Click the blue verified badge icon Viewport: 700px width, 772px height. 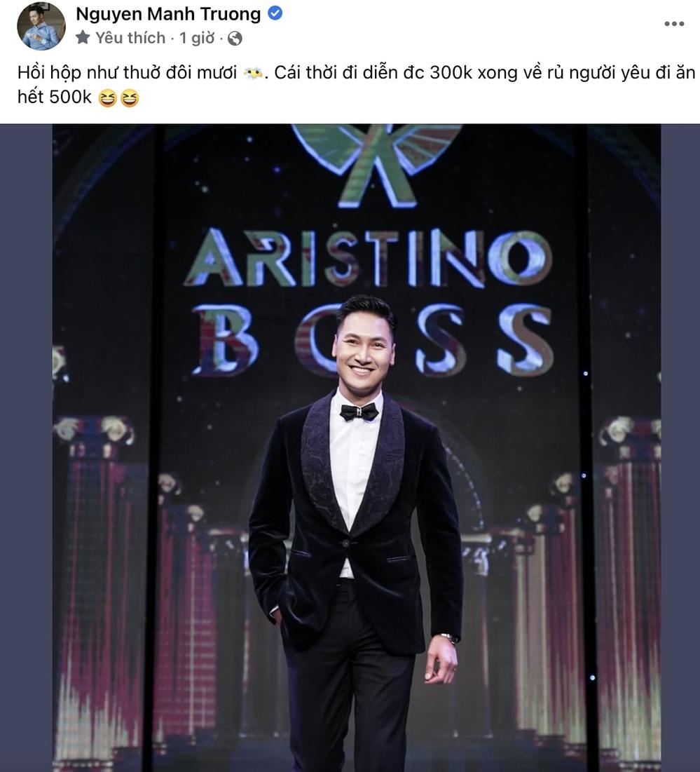pos(275,13)
